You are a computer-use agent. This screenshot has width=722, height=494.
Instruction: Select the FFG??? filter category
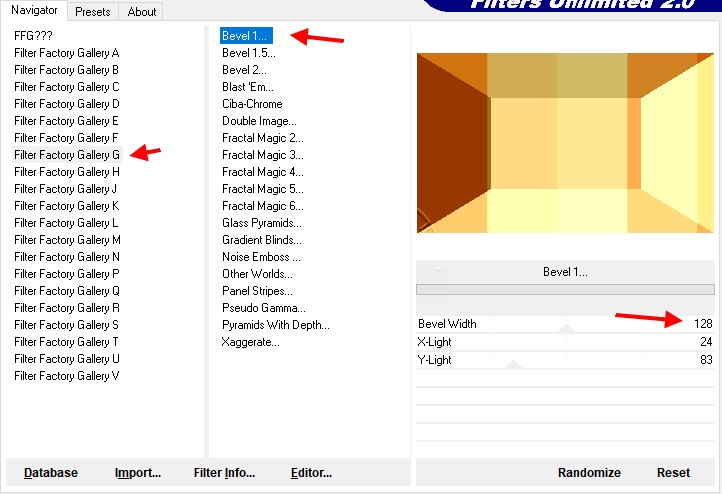click(33, 35)
